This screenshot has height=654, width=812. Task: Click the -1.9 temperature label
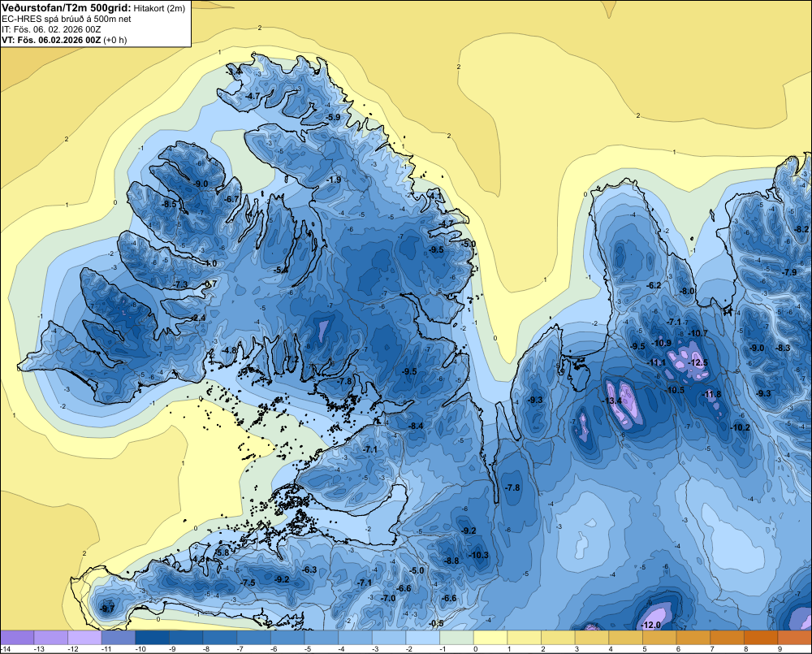click(x=334, y=180)
